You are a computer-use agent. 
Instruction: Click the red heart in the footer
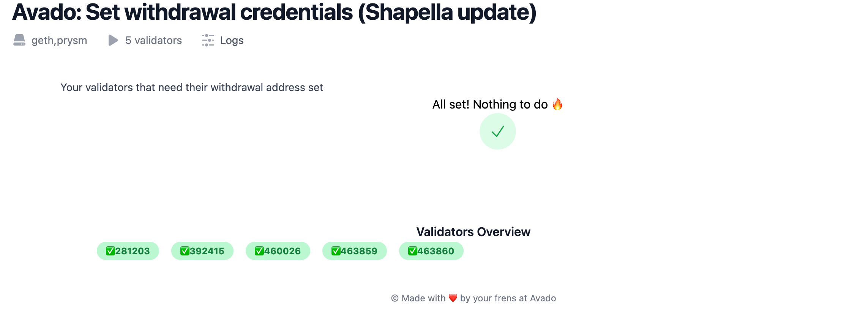pos(453,298)
